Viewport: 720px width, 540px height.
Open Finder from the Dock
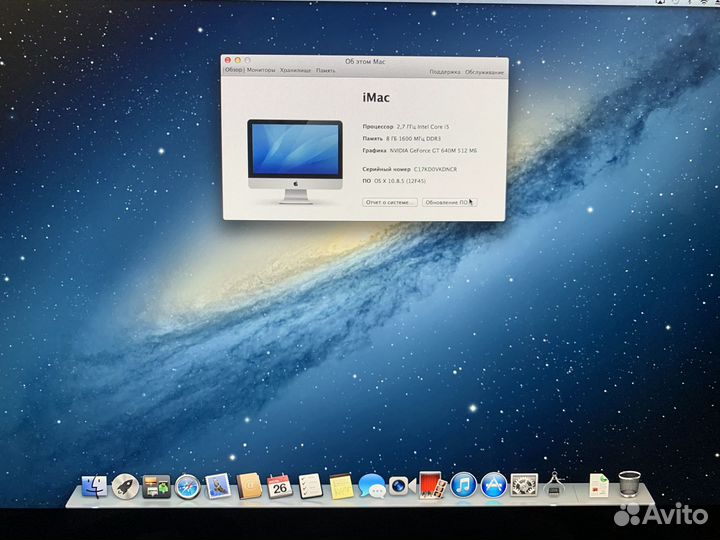point(94,487)
